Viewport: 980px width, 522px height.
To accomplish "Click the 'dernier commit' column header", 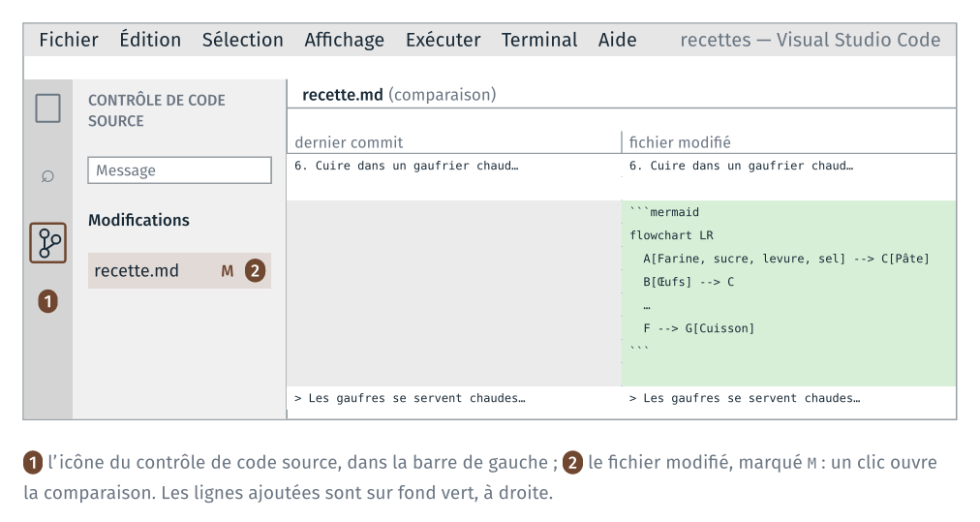I will pos(349,142).
